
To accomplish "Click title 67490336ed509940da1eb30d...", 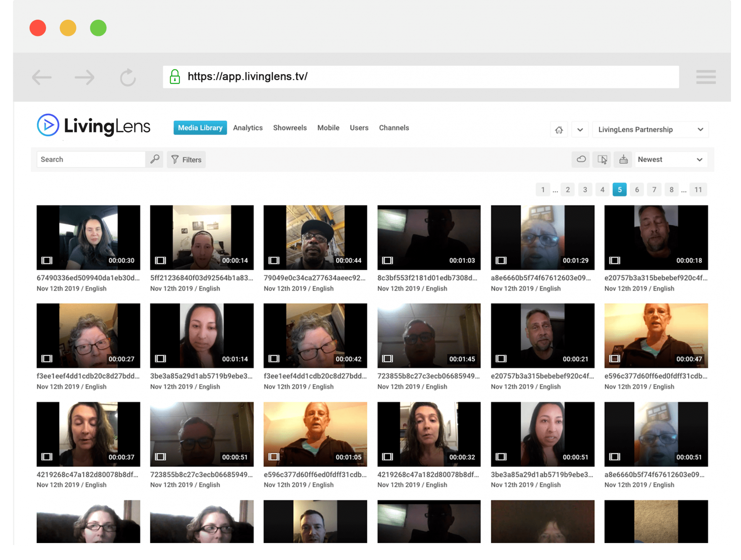I will click(x=88, y=278).
